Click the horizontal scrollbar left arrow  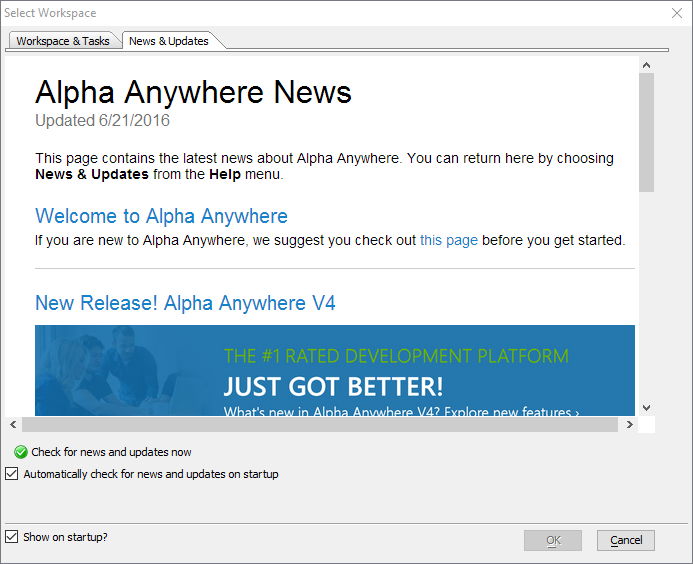(13, 424)
